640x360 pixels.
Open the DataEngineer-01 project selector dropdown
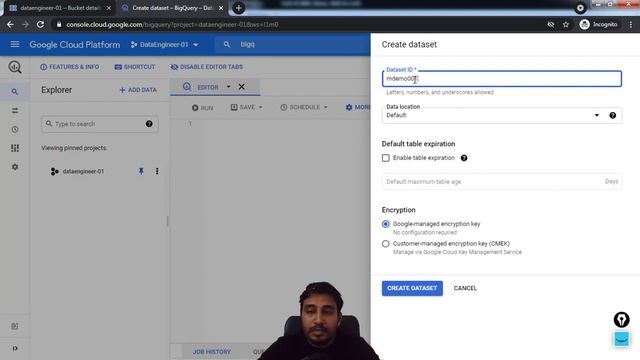[164, 44]
